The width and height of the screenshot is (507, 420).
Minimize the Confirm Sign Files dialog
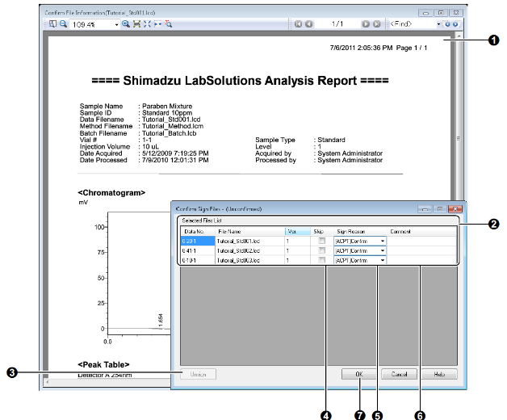425,209
